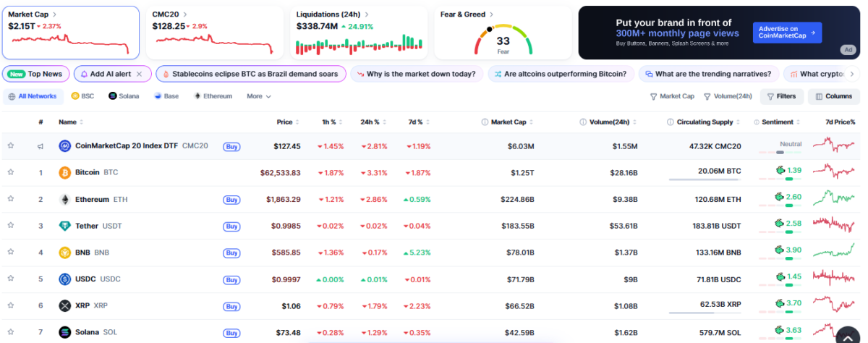Click the Volume(24h) filter button
The width and height of the screenshot is (868, 343).
pyautogui.click(x=728, y=96)
